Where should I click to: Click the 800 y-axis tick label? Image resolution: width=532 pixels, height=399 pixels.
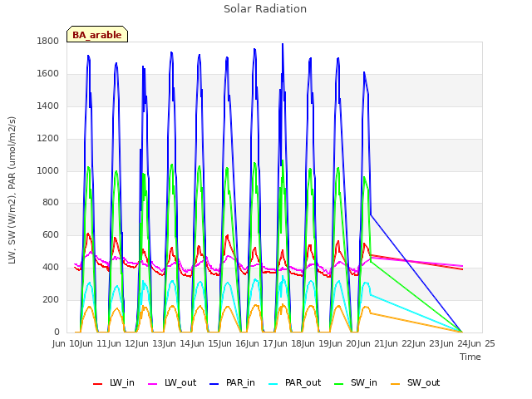pyautogui.click(x=51, y=203)
